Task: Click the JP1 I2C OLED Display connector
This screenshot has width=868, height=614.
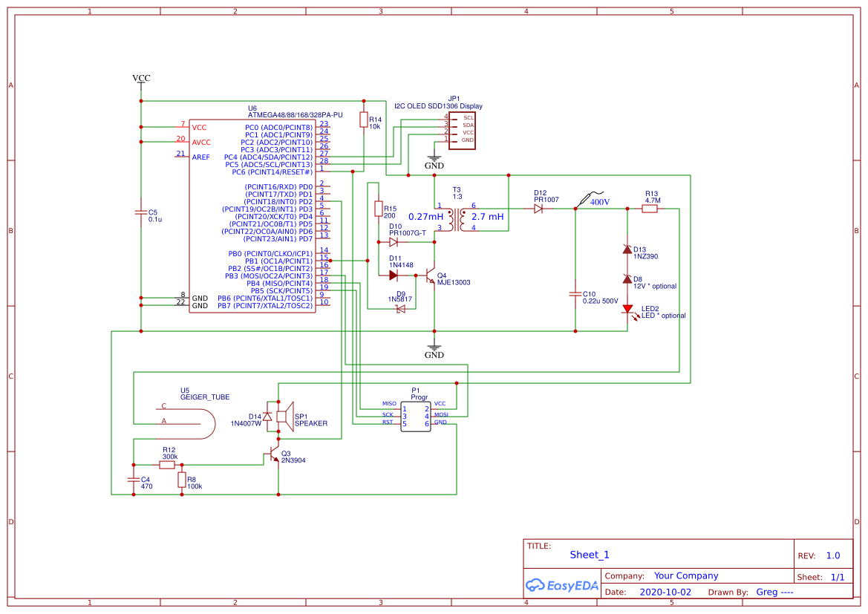Action: [463, 132]
